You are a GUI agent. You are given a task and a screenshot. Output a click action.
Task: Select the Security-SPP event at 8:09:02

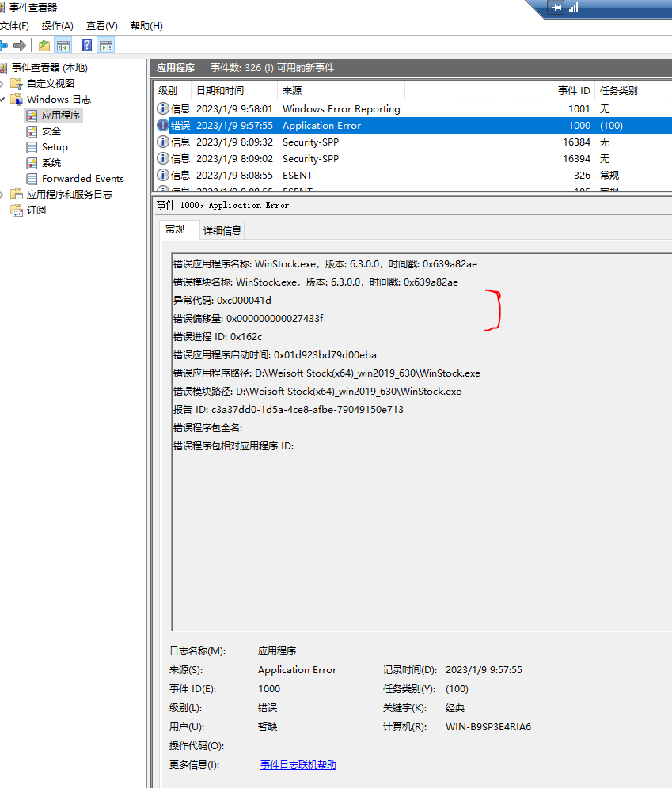(x=412, y=158)
